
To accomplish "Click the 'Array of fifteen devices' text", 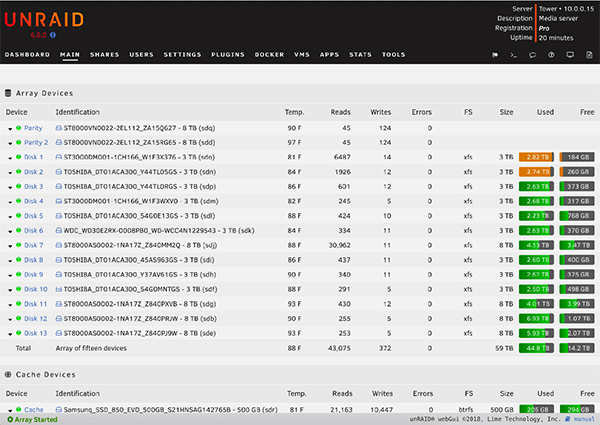I will click(x=91, y=348).
